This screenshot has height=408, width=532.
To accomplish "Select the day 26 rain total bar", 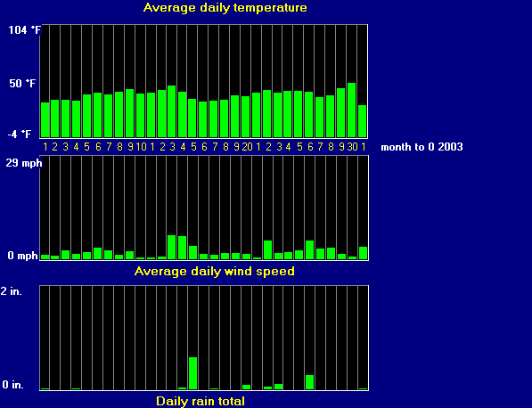I will click(x=309, y=382).
